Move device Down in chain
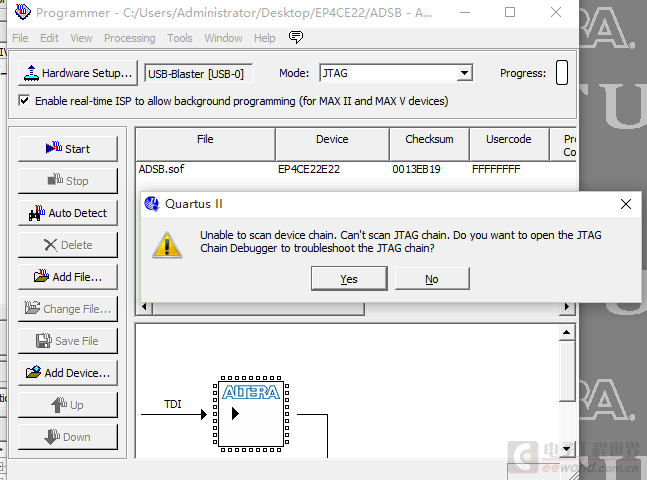The width and height of the screenshot is (647, 480). point(68,437)
